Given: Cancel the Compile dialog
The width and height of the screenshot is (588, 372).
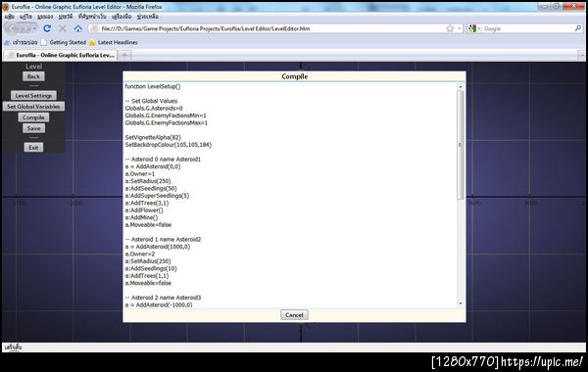Looking at the screenshot, I should coord(294,315).
